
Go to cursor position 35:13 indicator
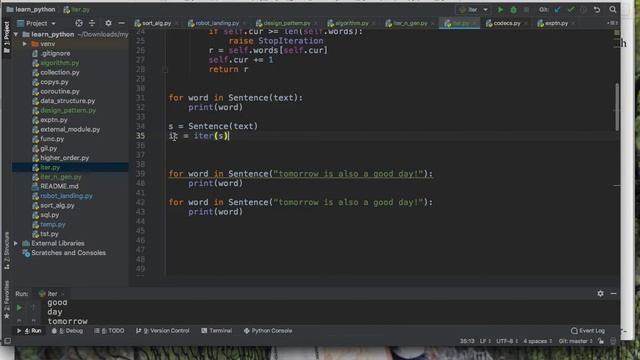point(467,341)
